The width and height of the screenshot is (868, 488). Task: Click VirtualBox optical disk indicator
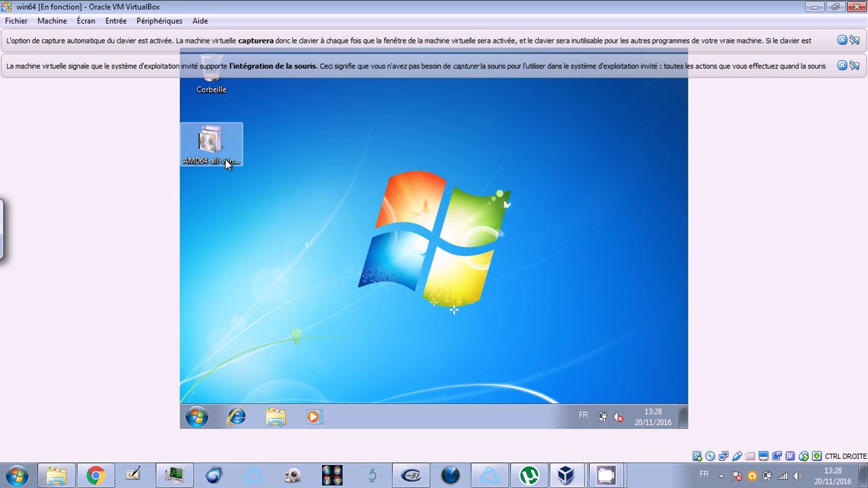click(x=710, y=456)
